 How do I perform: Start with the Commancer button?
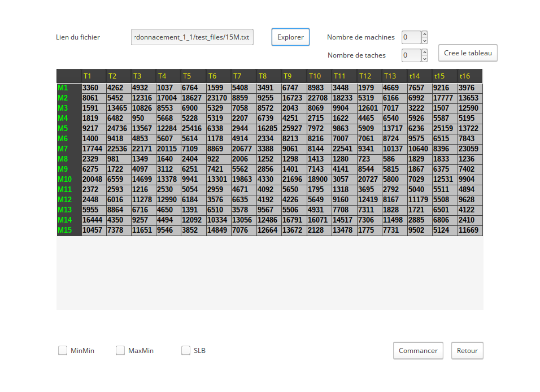(418, 351)
